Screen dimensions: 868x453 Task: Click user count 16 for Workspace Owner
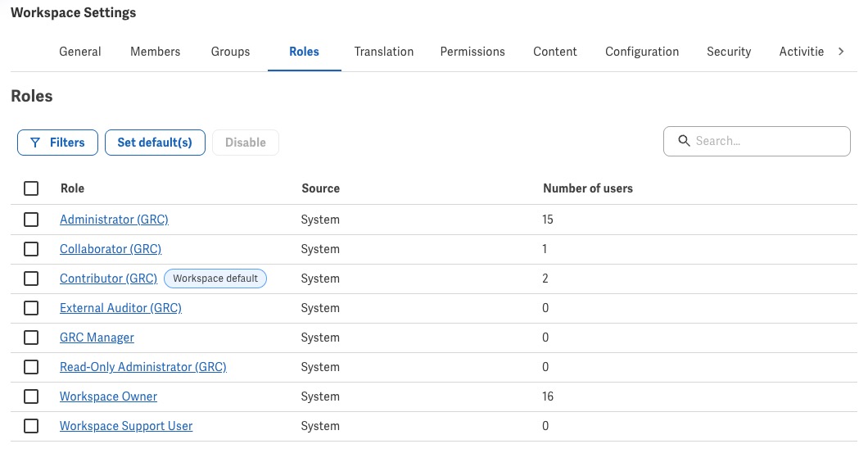548,396
